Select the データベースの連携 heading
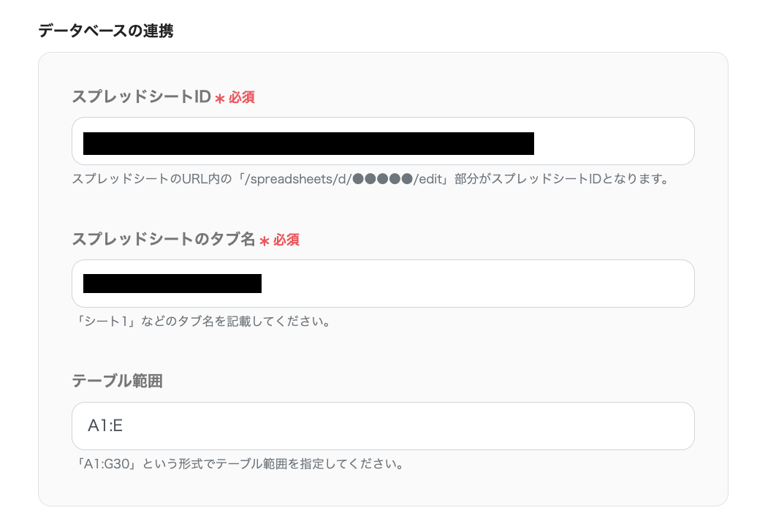The image size is (776, 532). (105, 31)
